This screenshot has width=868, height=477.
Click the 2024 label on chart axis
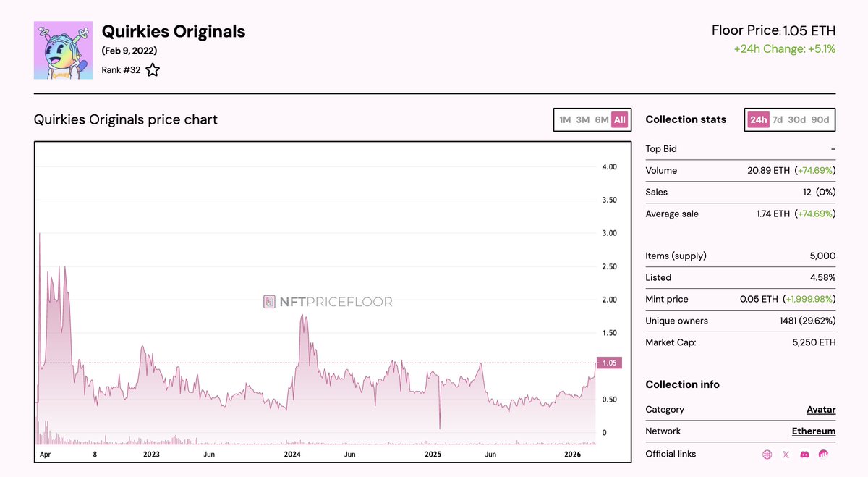coord(292,455)
